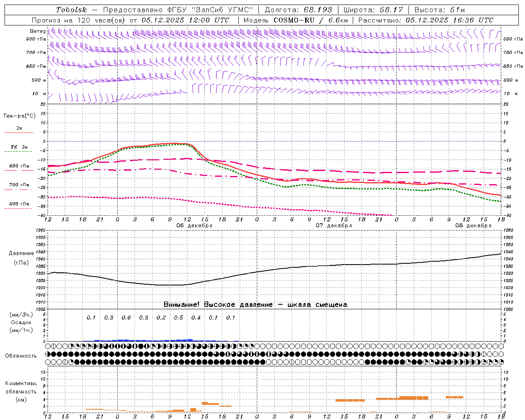Click the 0.6 precipitation amount value

coord(126,317)
